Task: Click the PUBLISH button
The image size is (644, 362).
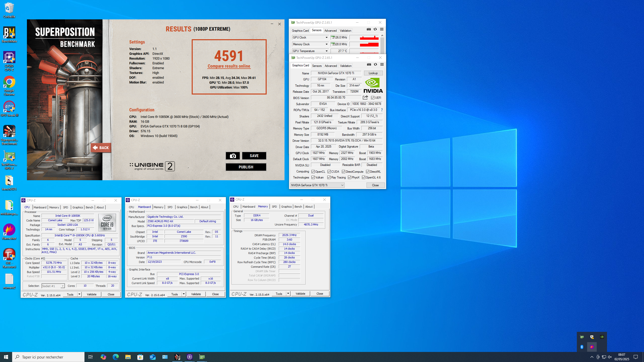Action: (246, 167)
